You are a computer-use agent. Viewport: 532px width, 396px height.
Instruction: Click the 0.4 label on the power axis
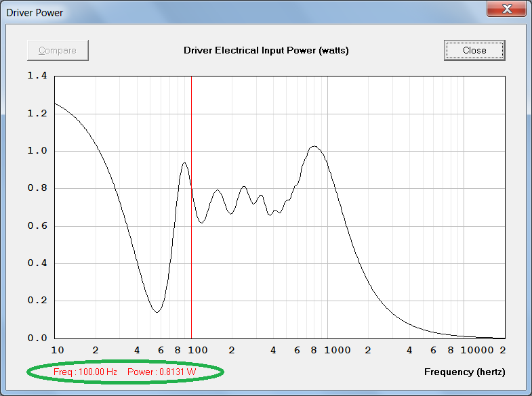pyautogui.click(x=37, y=263)
